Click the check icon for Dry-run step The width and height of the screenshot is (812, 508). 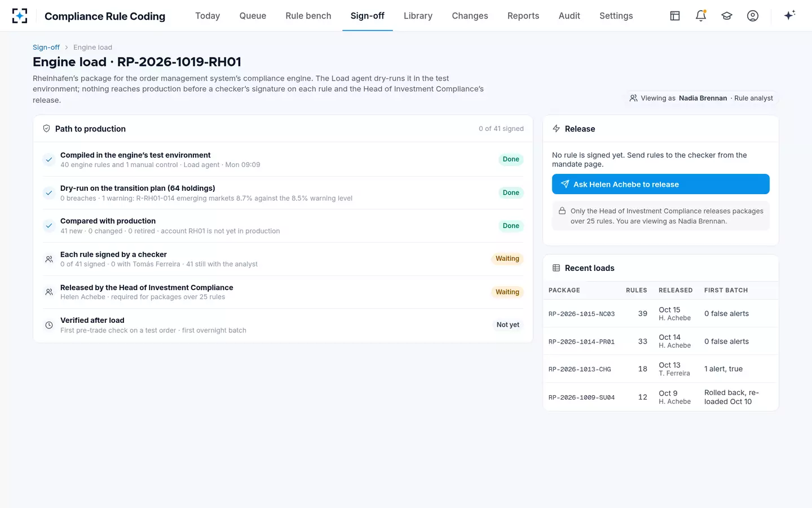coord(49,193)
